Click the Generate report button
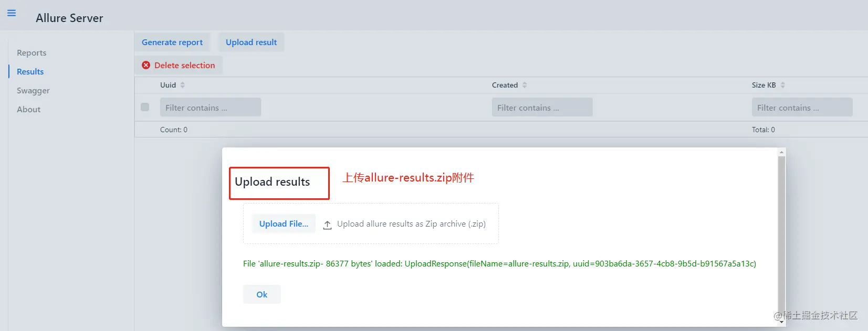The image size is (868, 331). (x=172, y=42)
